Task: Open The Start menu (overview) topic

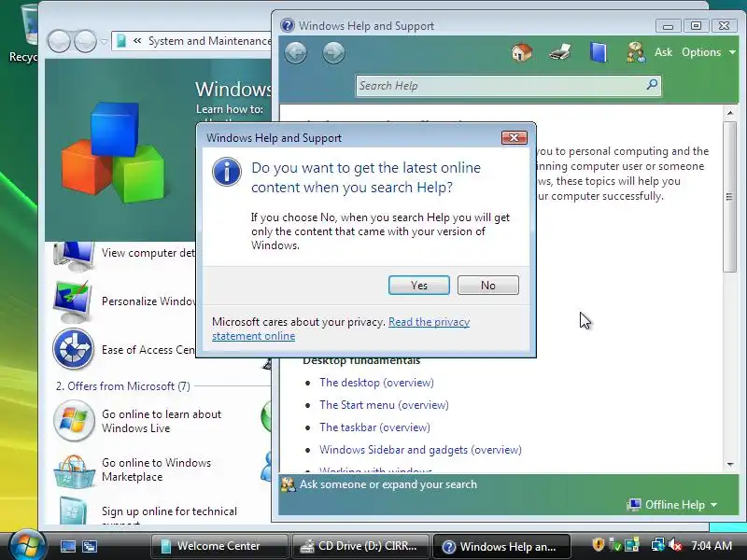Action: coord(384,405)
